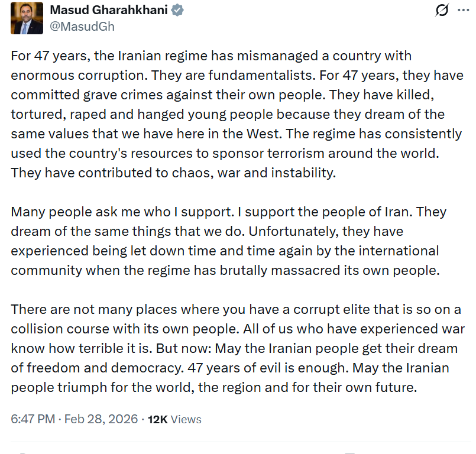The height and width of the screenshot is (454, 476).
Task: Click the 6:47 PM timestamp
Action: pos(33,419)
